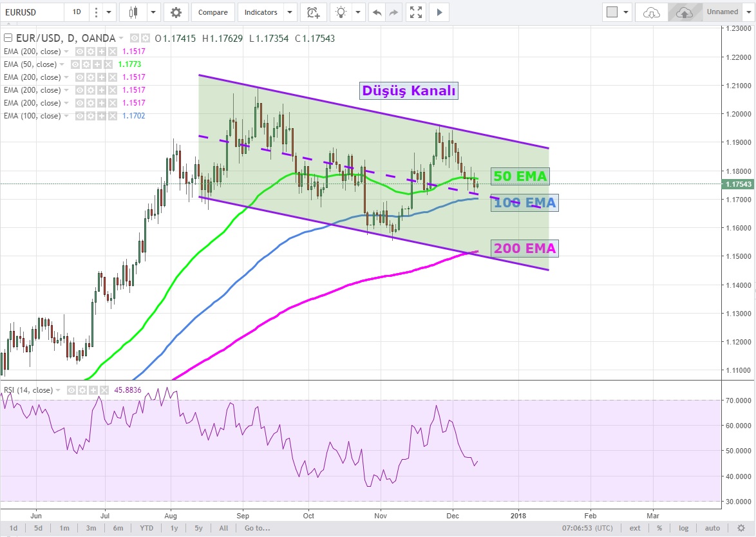This screenshot has width=756, height=537.
Task: Enter fullscreen mode with the expand icon
Action: (x=416, y=12)
